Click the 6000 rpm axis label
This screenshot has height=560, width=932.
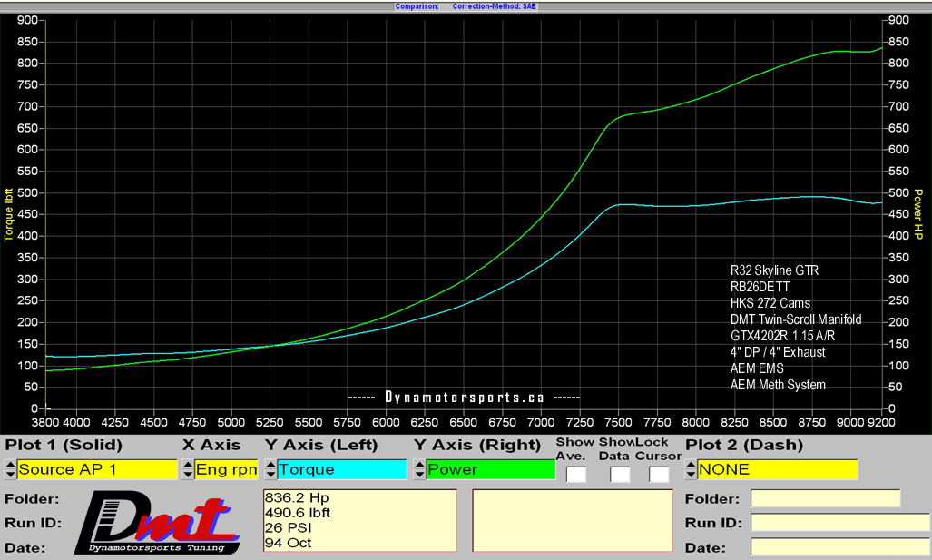386,422
